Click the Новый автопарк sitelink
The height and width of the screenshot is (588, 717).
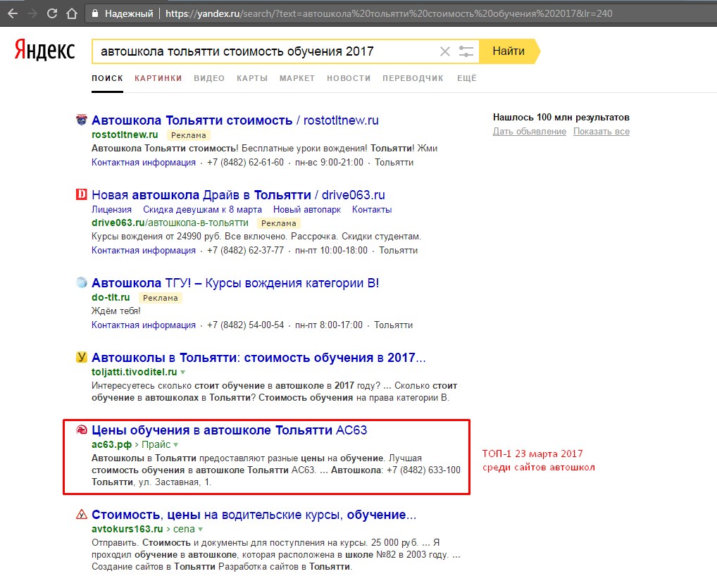pos(307,209)
